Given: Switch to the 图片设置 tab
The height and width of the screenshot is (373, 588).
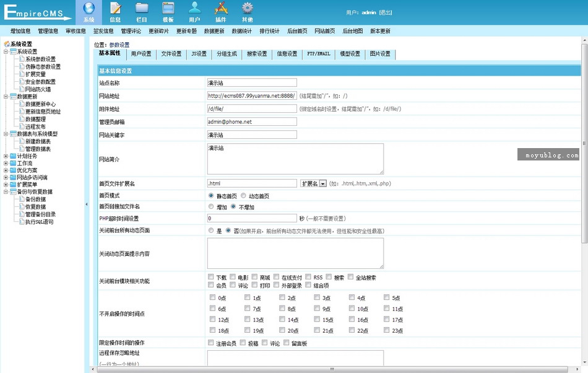Looking at the screenshot, I should click(x=380, y=54).
